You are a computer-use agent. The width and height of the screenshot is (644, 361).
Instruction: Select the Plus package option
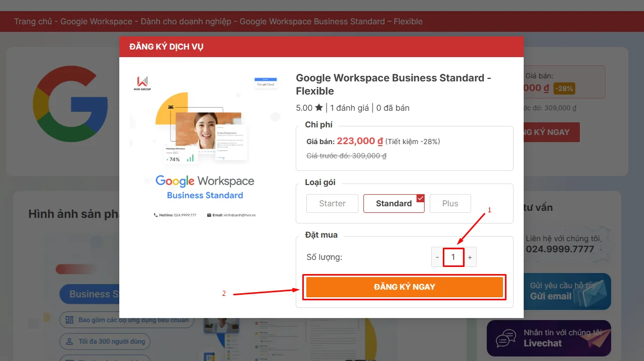tap(450, 204)
